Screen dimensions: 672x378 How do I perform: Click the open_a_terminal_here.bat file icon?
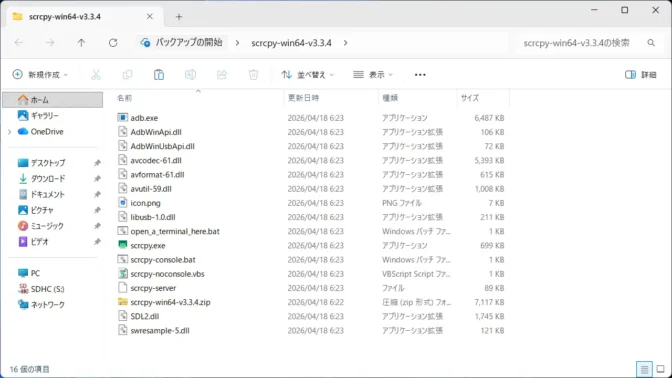pos(123,231)
